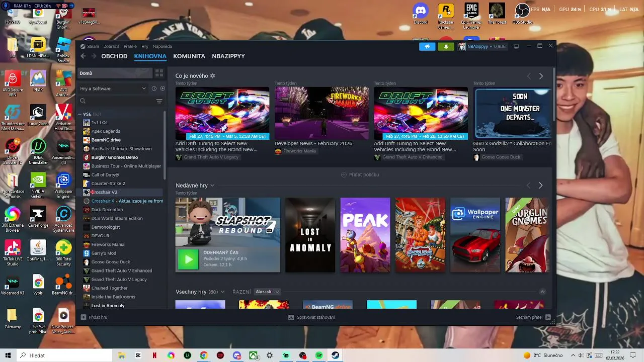
Task: Open Discord desktop shortcut
Action: (421, 14)
